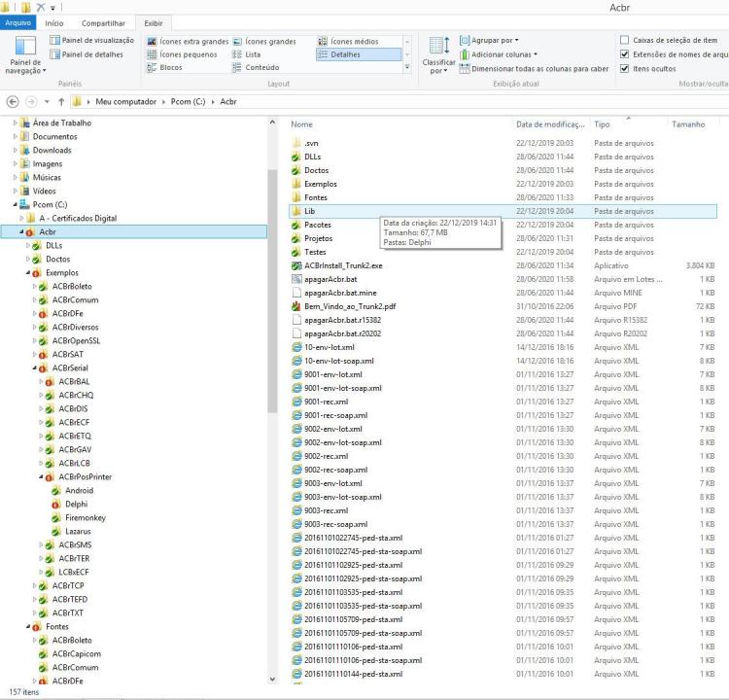
Task: Select Testes folder row
Action: click(x=503, y=252)
